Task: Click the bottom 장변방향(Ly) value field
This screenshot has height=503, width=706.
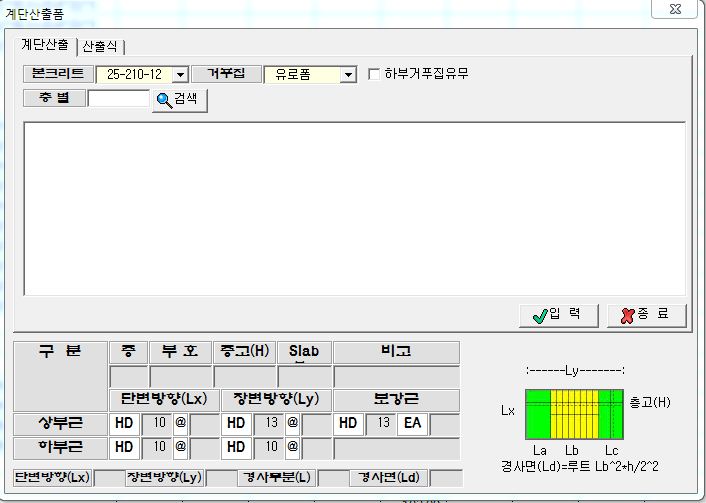Action: click(221, 478)
